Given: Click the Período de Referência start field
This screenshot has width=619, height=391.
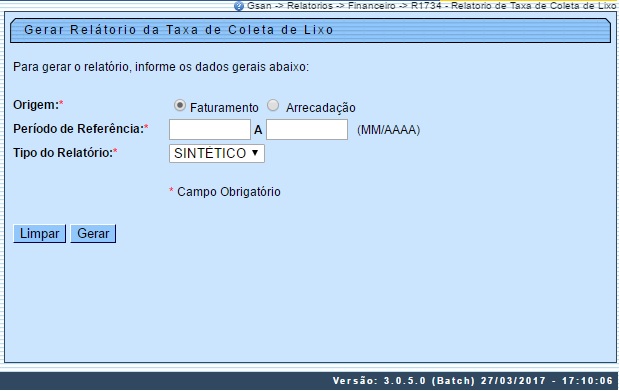Looking at the screenshot, I should coord(210,130).
